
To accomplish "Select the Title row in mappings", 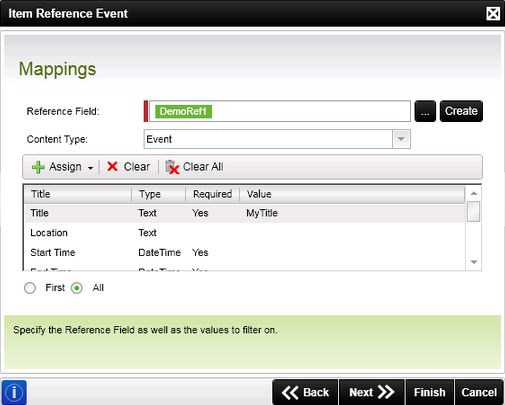I will (x=245, y=213).
